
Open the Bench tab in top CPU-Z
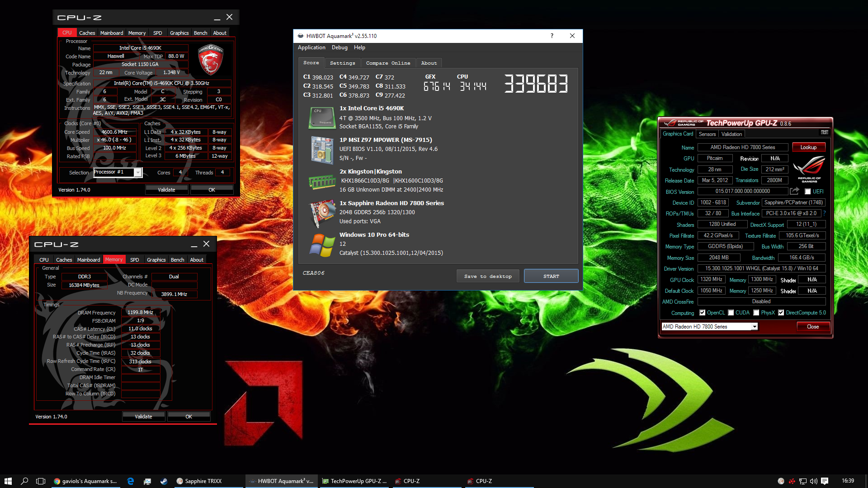(200, 33)
